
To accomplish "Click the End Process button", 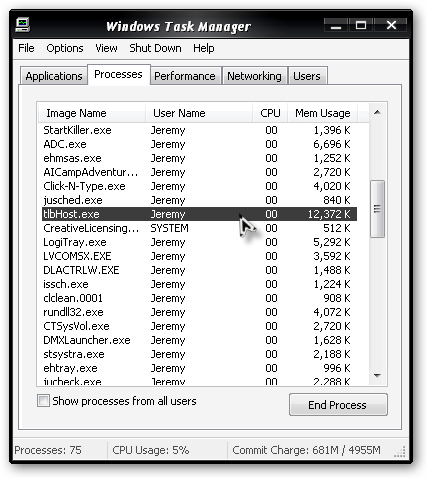I will (338, 405).
